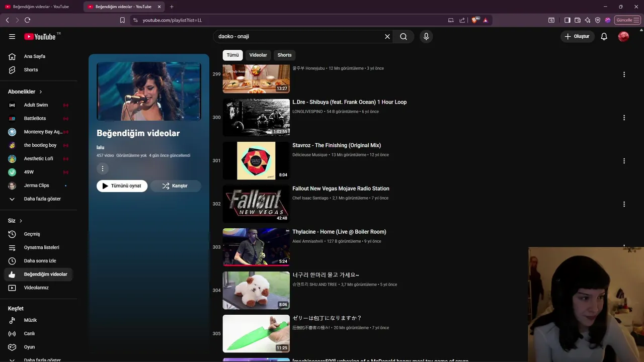The height and width of the screenshot is (362, 644).
Task: Open Oynatma listeleri playlists
Action: pos(39,247)
